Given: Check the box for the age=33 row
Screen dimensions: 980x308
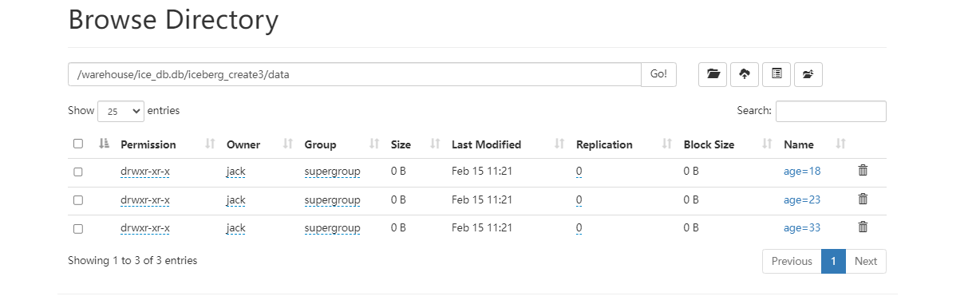Looking at the screenshot, I should (78, 228).
